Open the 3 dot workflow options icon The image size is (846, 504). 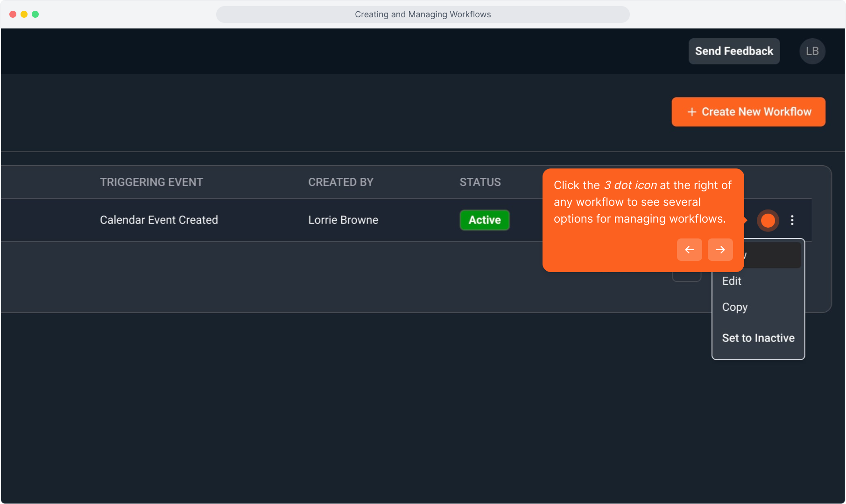click(792, 220)
